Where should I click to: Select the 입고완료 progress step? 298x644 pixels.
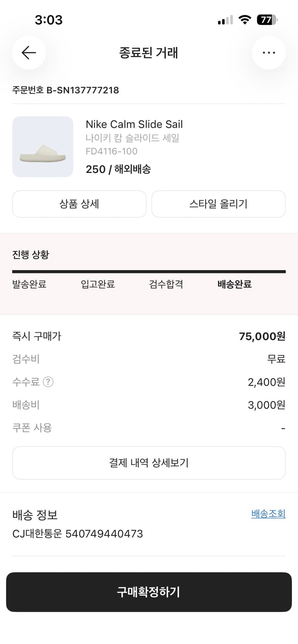pos(96,284)
